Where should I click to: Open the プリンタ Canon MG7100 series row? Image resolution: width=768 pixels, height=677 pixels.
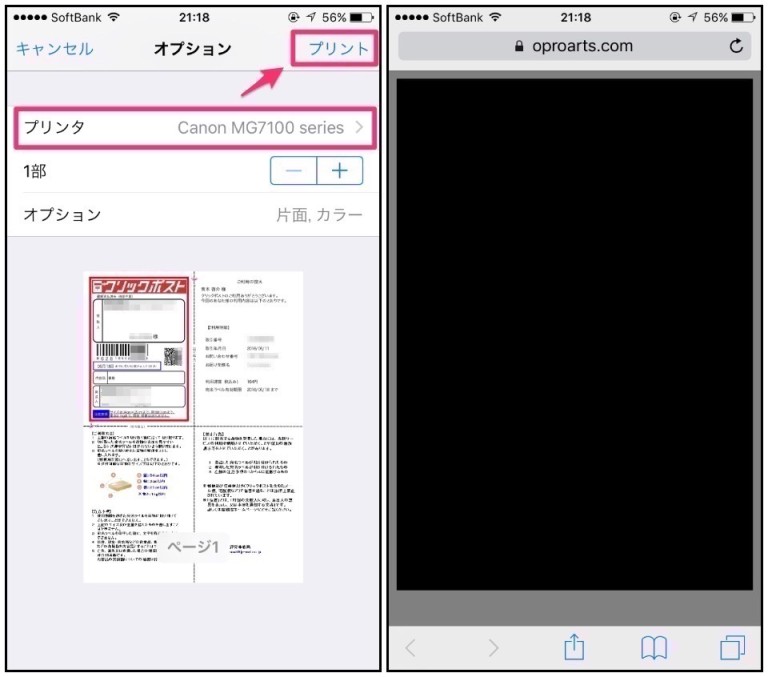194,128
